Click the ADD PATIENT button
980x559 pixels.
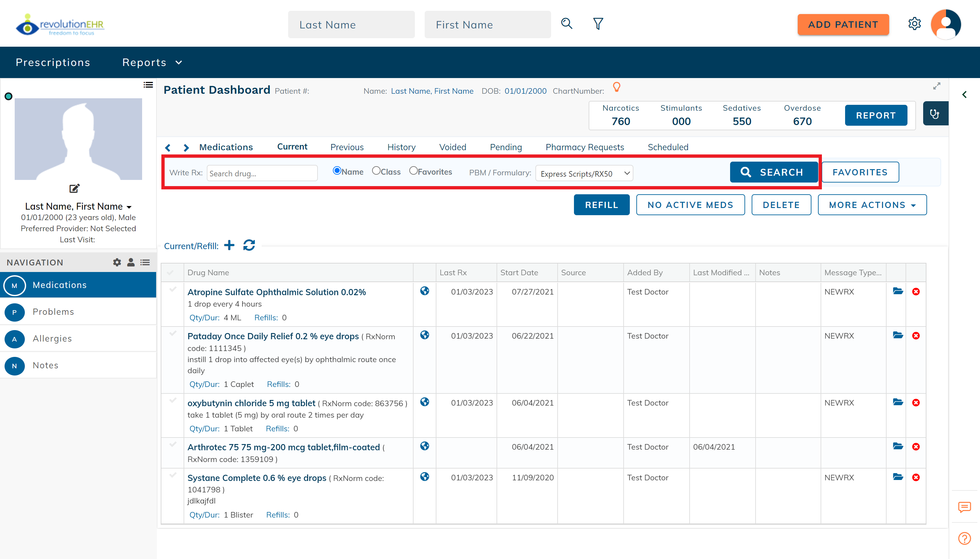pyautogui.click(x=843, y=24)
